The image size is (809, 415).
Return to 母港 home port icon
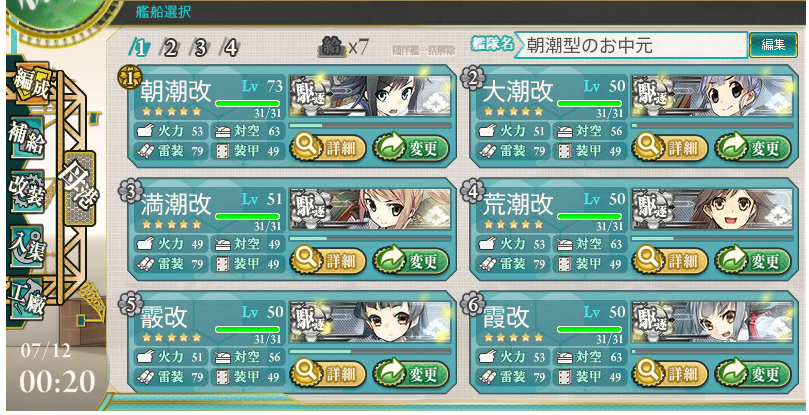click(78, 188)
